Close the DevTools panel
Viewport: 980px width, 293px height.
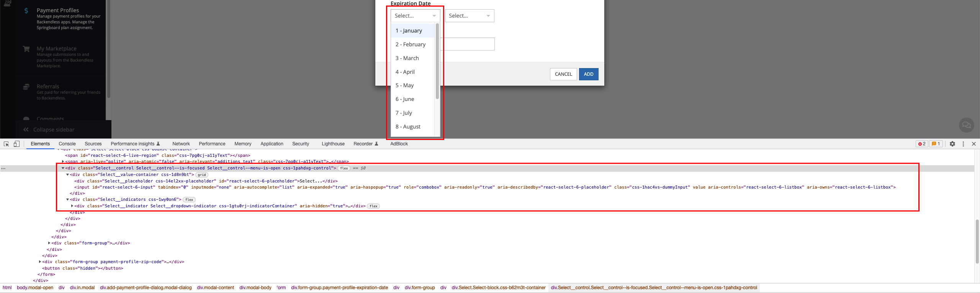[974, 144]
